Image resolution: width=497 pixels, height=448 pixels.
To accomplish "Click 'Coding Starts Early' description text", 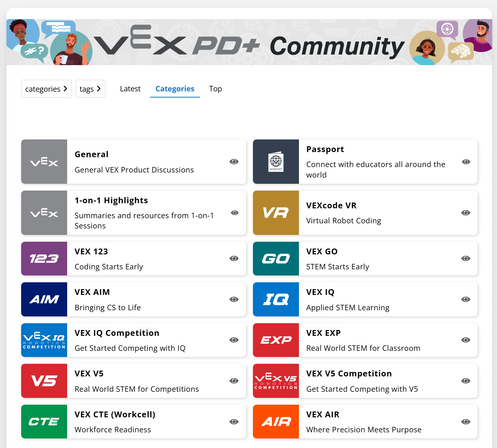I will (x=109, y=267).
